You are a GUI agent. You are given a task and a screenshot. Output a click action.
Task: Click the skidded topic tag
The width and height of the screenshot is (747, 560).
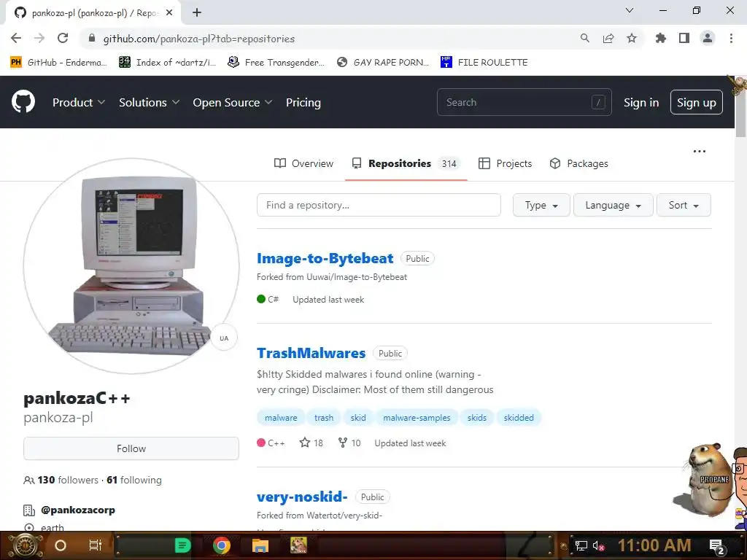click(519, 418)
